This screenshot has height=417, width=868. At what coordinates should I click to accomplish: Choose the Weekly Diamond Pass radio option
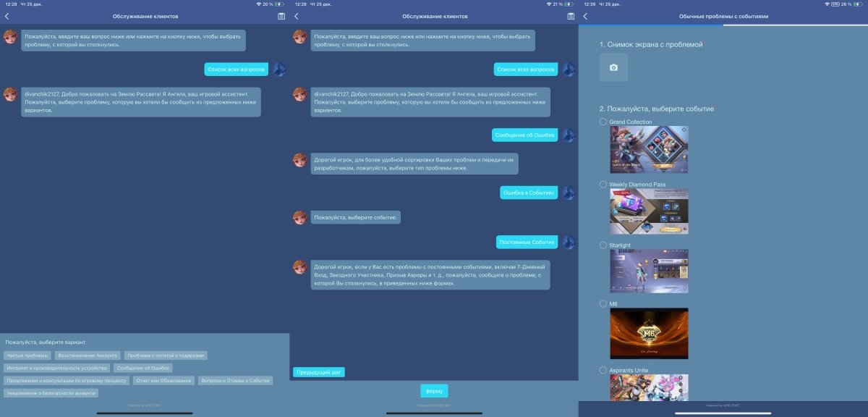tap(603, 185)
